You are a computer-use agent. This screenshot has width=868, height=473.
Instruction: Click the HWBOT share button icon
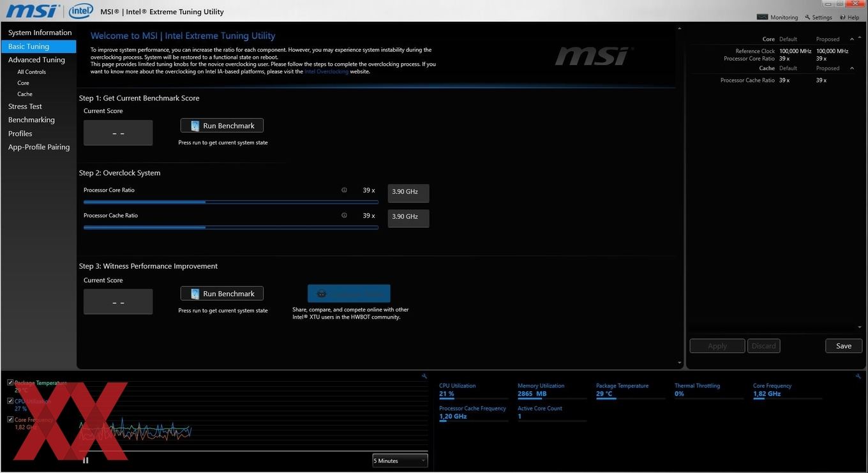(322, 294)
